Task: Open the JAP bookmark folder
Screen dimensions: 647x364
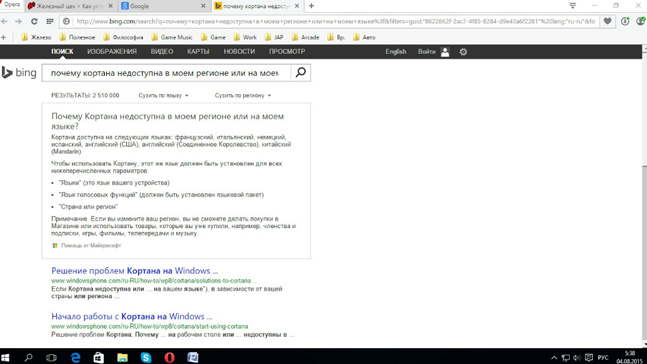Action: (x=274, y=37)
